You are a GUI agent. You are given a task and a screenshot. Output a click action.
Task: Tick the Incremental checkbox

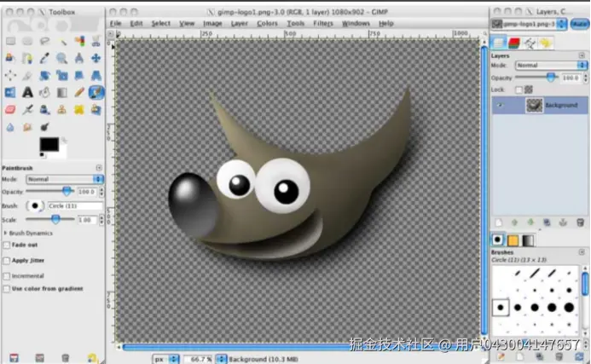click(x=7, y=276)
